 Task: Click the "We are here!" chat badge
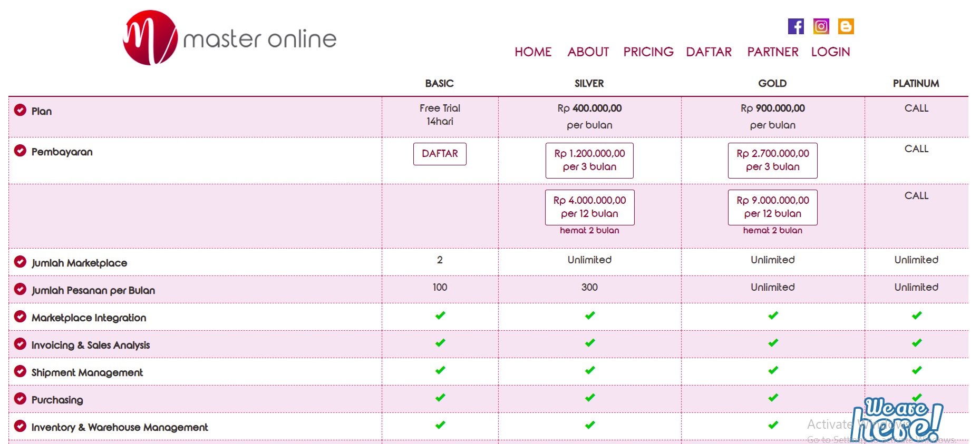[x=897, y=420]
